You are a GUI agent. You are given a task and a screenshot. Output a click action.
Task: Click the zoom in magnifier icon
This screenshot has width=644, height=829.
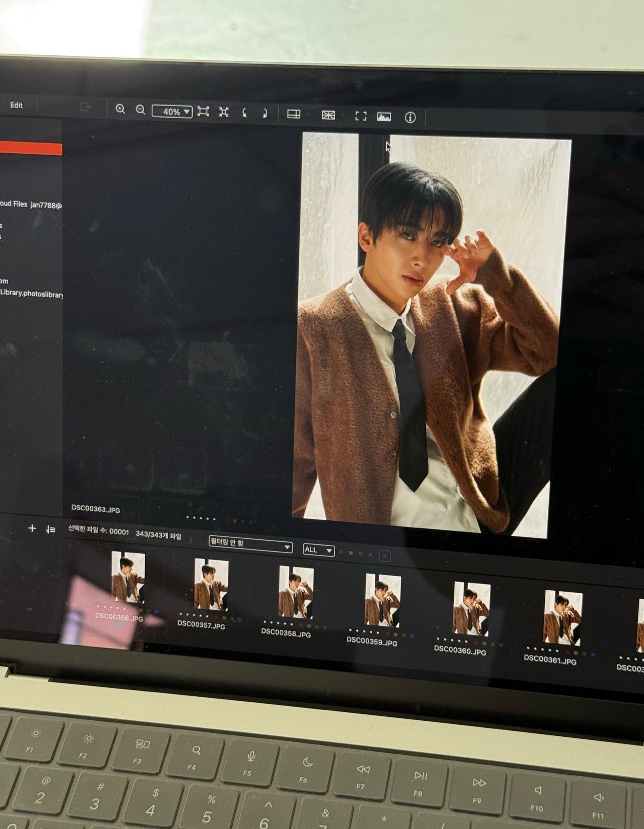pyautogui.click(x=120, y=109)
